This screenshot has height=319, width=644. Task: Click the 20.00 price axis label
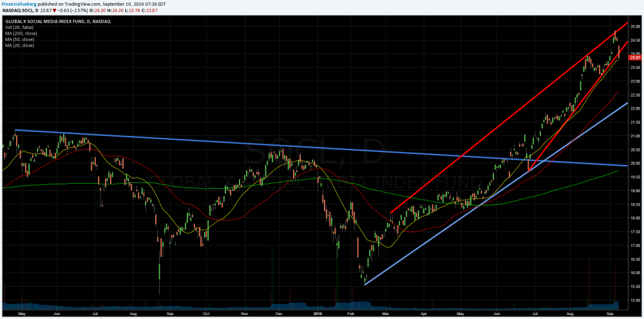(x=635, y=163)
